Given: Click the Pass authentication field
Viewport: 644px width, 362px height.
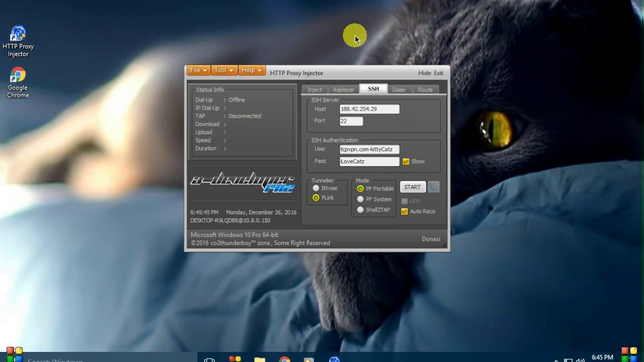Looking at the screenshot, I should tap(369, 161).
